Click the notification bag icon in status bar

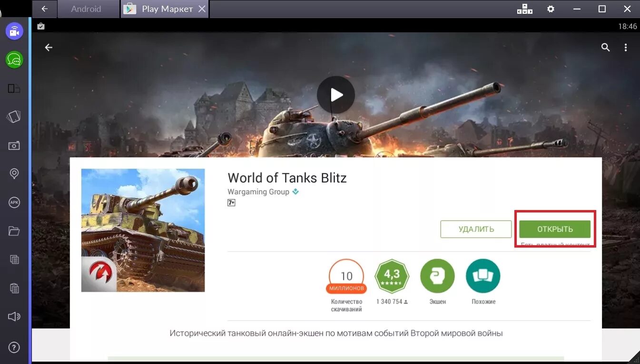[x=41, y=26]
